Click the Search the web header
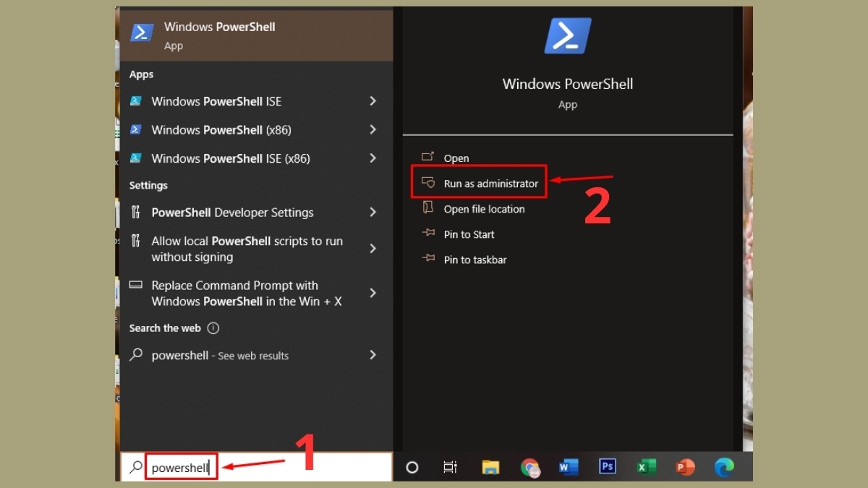 (165, 328)
